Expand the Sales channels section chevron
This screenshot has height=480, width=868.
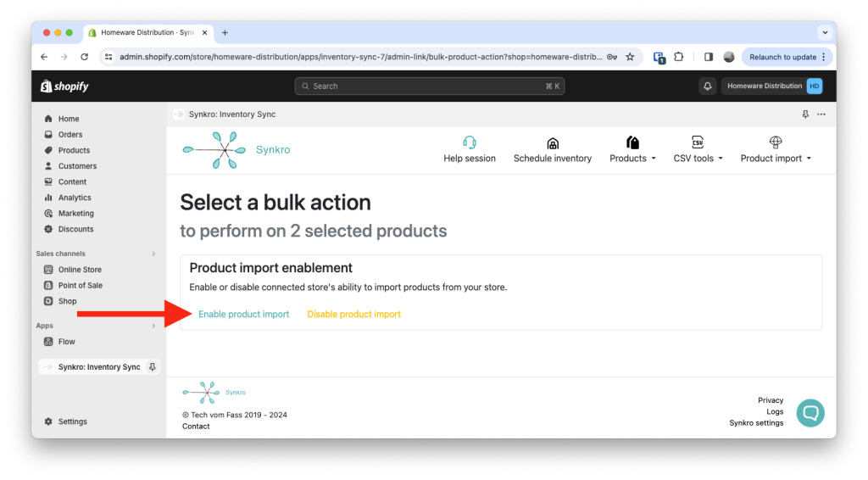pyautogui.click(x=153, y=254)
